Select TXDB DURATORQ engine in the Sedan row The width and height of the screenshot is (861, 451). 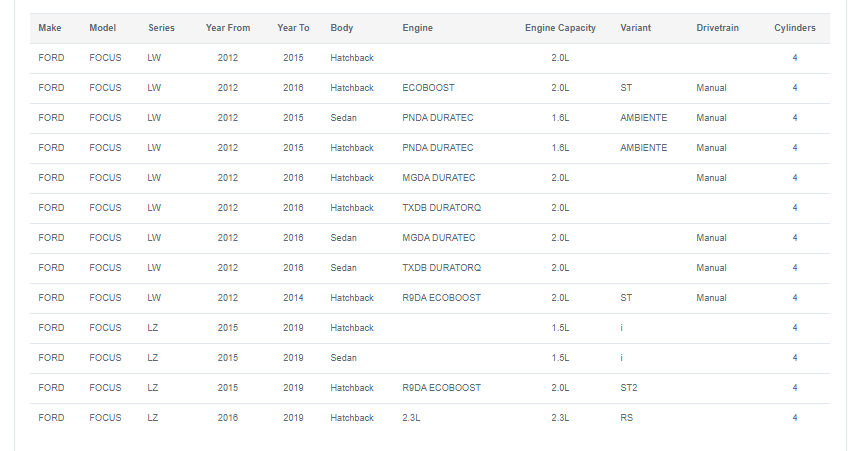pos(441,268)
